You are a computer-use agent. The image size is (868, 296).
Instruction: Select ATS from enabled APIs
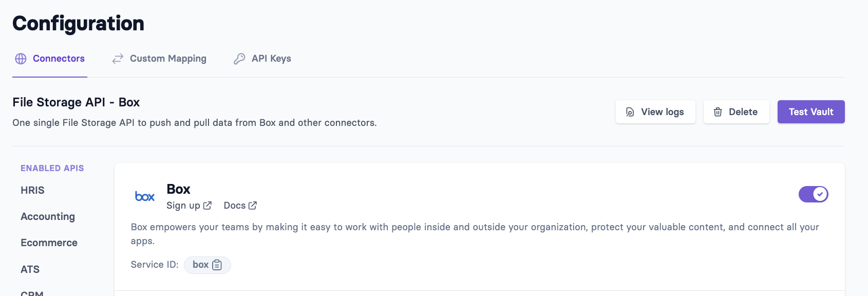(x=30, y=269)
